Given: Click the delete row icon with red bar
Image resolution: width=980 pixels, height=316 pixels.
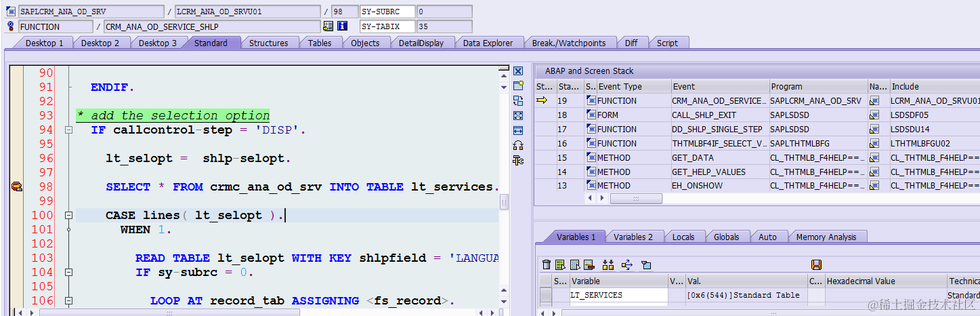Looking at the screenshot, I should [x=589, y=264].
